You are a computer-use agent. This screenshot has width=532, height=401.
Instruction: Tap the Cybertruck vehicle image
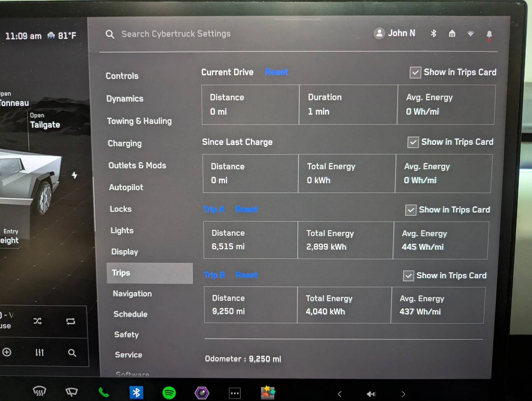tap(31, 182)
